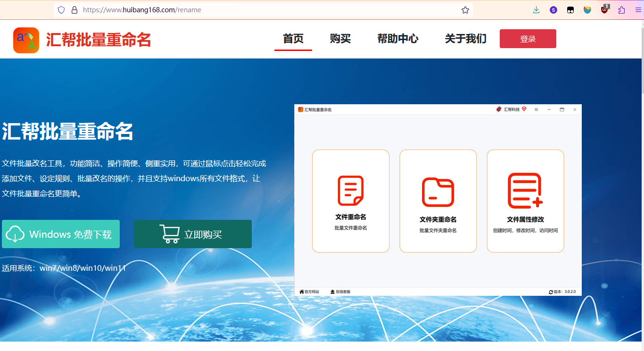The image size is (644, 351).
Task: Open the app's three-line menu icon
Action: 536,109
